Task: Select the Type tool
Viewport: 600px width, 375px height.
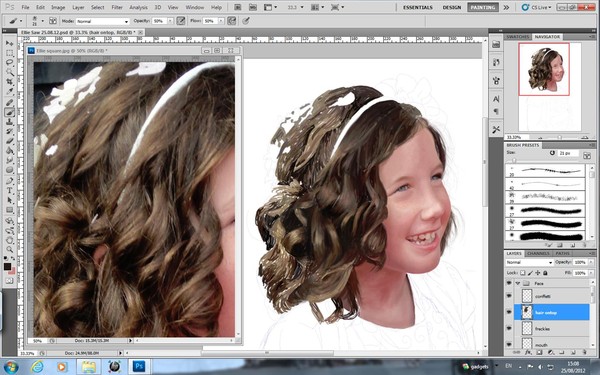Action: (x=9, y=191)
